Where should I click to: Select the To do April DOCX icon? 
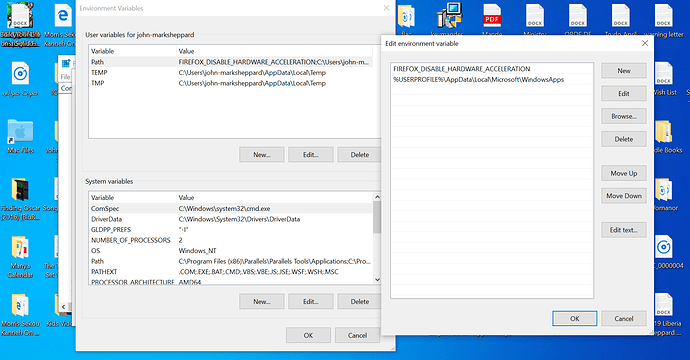tap(620, 16)
